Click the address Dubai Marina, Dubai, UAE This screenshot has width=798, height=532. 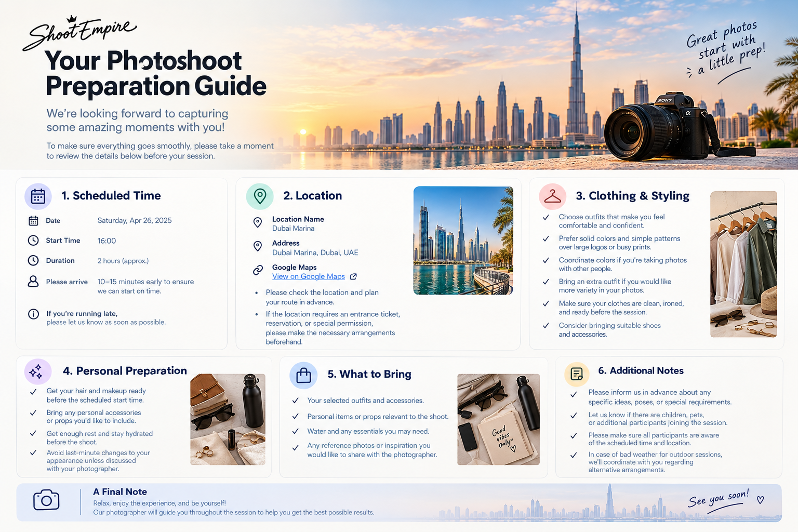(x=315, y=253)
